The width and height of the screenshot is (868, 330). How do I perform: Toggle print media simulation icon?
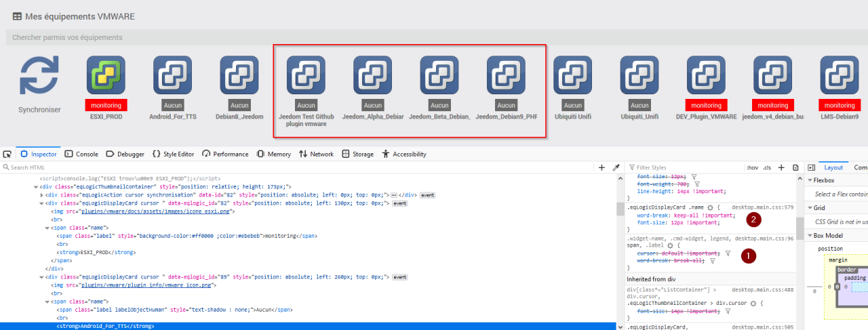click(x=796, y=167)
